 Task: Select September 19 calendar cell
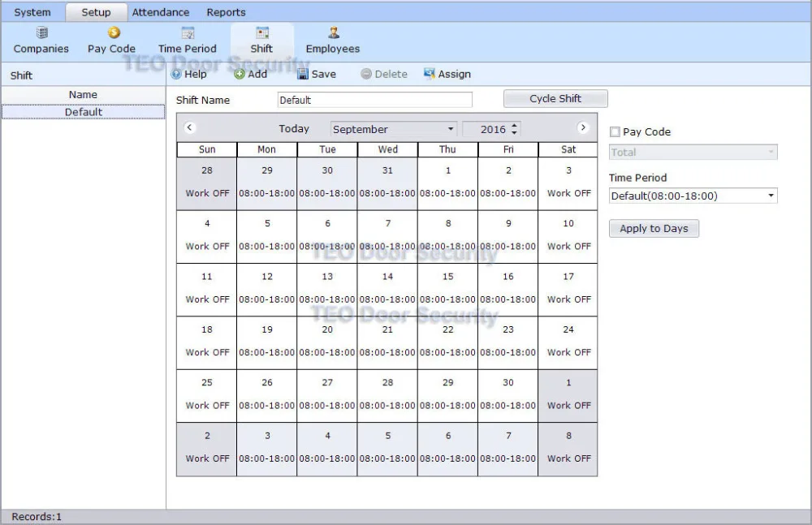[x=266, y=342]
